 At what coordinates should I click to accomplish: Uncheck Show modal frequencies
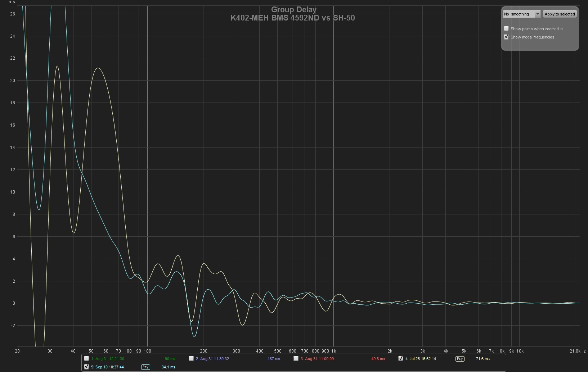[506, 37]
